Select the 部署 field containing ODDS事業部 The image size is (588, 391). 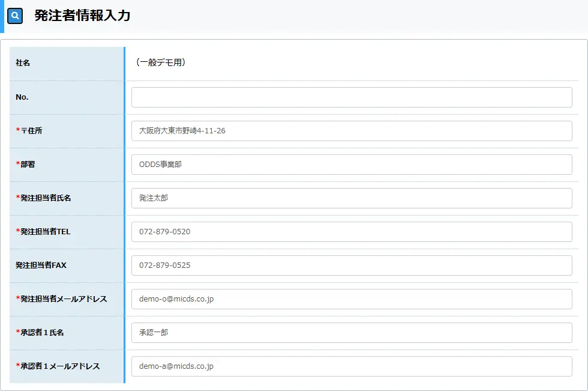tap(351, 165)
